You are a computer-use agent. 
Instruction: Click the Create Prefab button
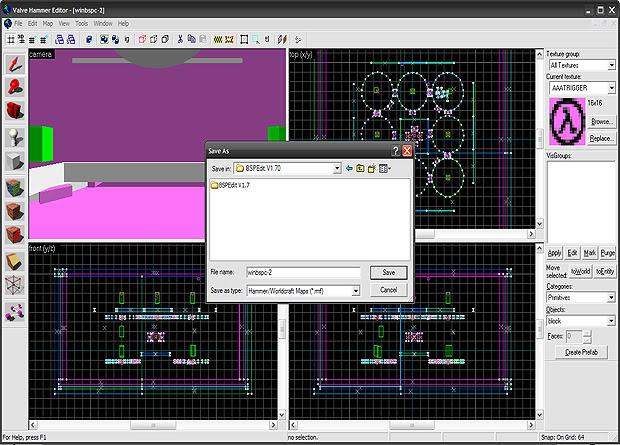(581, 352)
